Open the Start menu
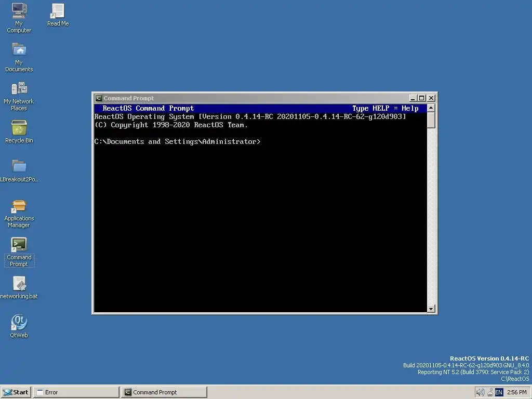The width and height of the screenshot is (532, 399). tap(16, 392)
